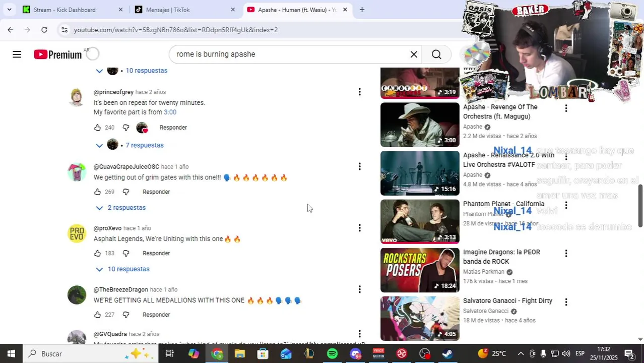Open a new browser tab
Screen dimensions: 644x363
(362, 10)
